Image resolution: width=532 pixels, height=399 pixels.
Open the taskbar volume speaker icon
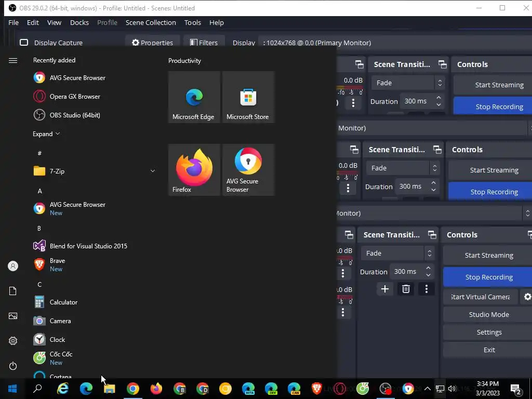point(451,389)
